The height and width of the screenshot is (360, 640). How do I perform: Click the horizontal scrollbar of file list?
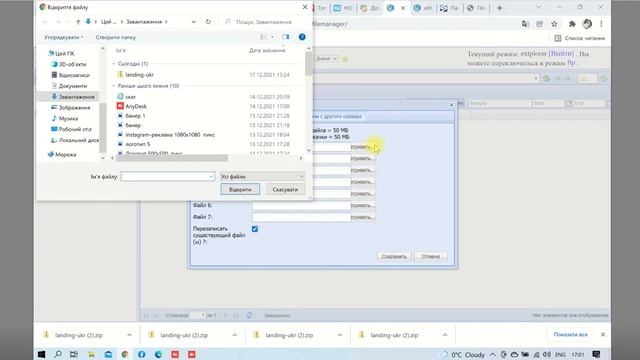(x=172, y=158)
